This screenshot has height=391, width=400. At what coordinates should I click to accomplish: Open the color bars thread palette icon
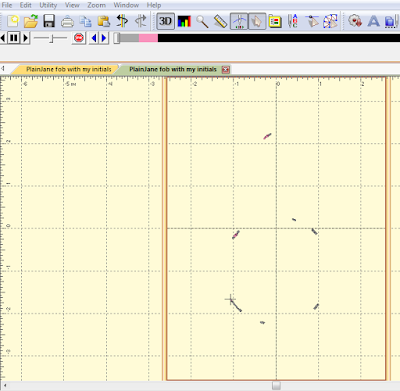coord(184,22)
